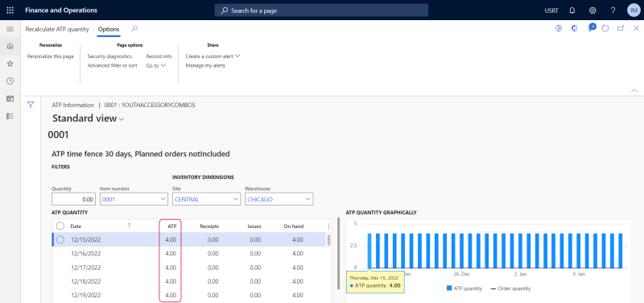This screenshot has height=303, width=644.
Task: Click the ATP column header
Action: (171, 226)
